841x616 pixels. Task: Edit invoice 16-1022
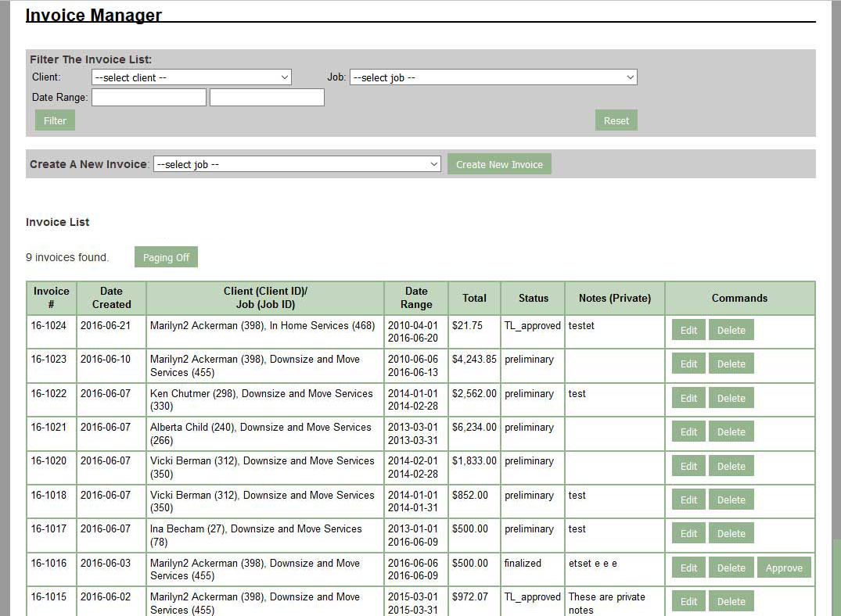(688, 399)
